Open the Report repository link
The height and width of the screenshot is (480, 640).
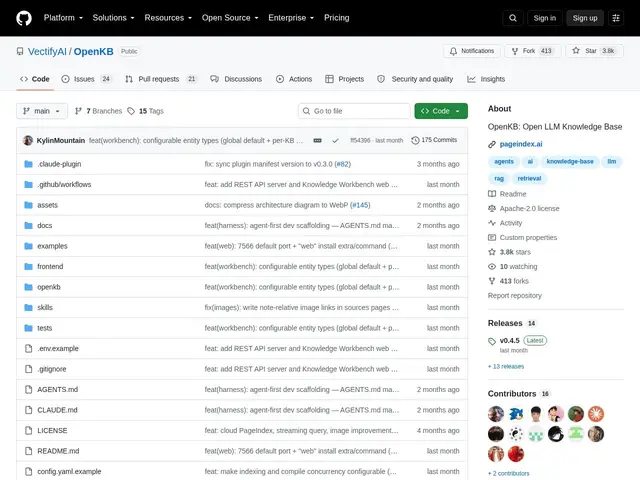pos(515,296)
